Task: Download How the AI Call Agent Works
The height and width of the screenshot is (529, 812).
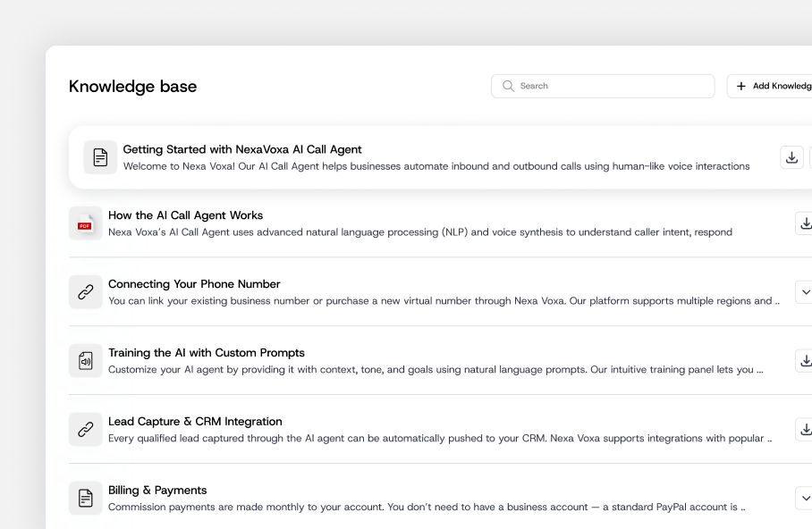Action: coord(804,223)
